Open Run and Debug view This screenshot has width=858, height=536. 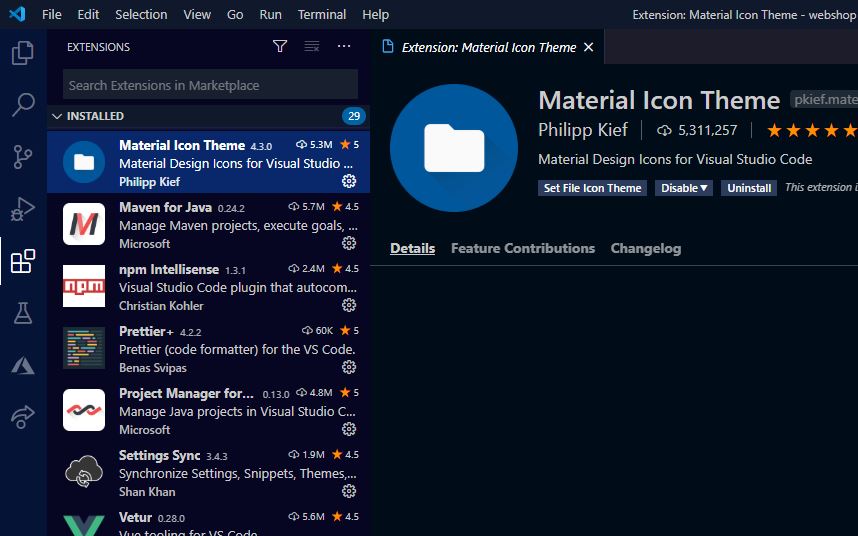(x=22, y=208)
